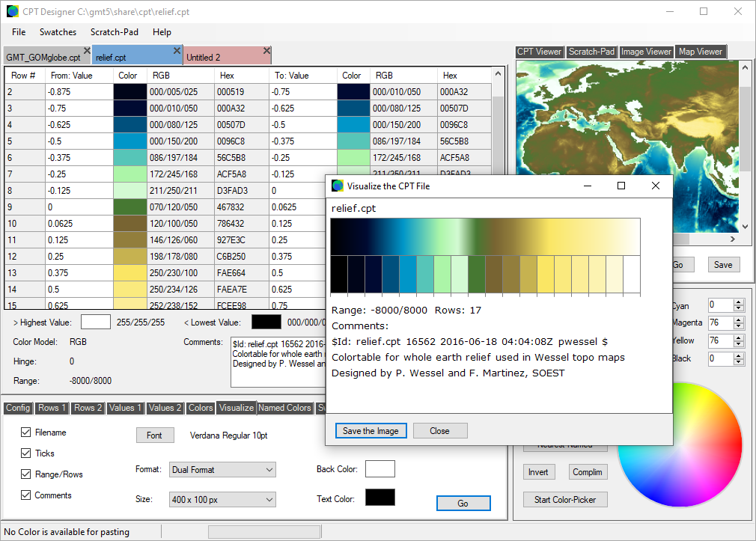Screen dimensions: 756x541
Task: Click the map viewer scroll-right arrow
Action: tap(733, 239)
